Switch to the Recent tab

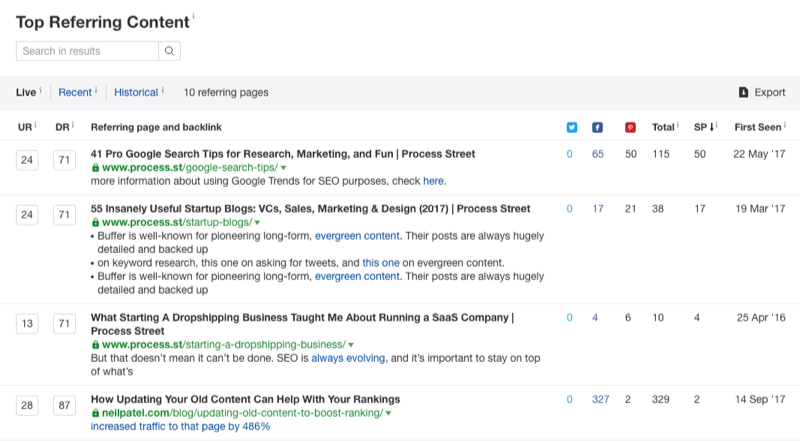point(75,92)
